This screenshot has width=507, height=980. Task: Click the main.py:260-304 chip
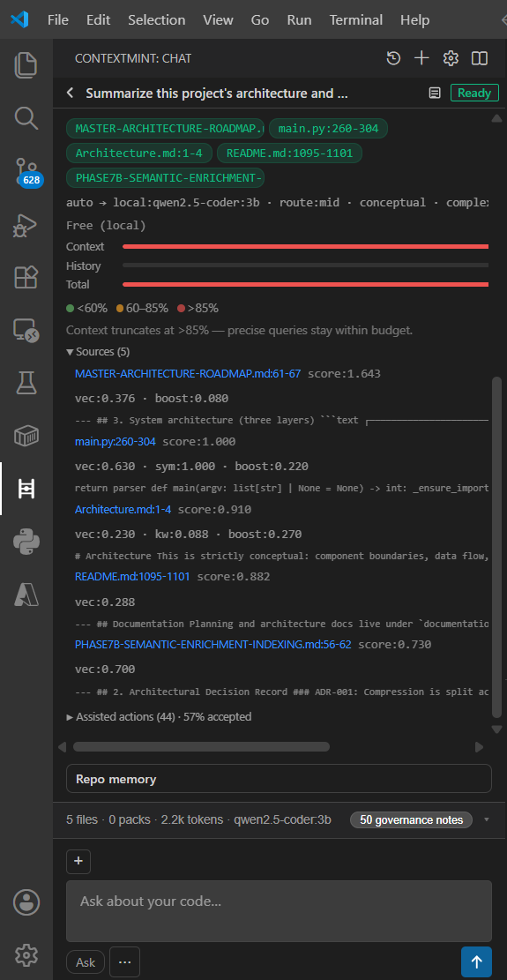click(x=328, y=129)
